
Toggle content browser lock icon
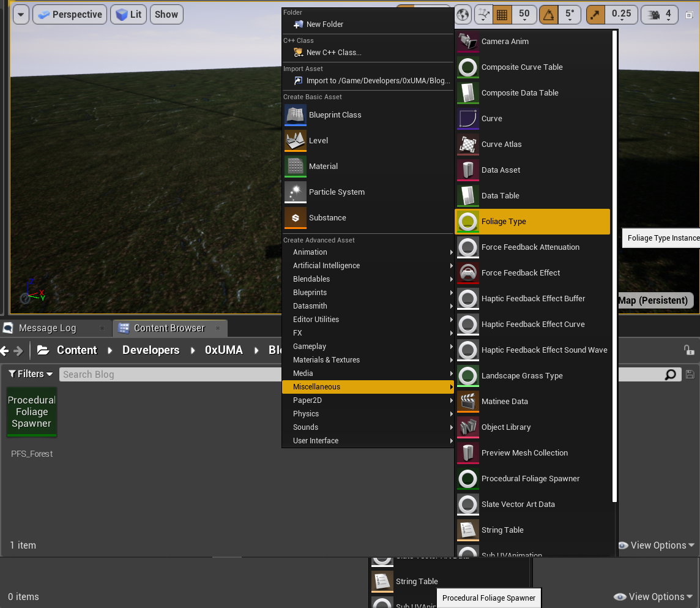click(689, 350)
